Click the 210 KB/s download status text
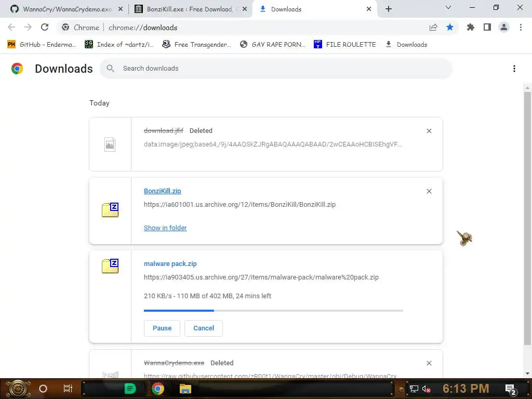Screen dimensions: 532x399 (x=207, y=296)
